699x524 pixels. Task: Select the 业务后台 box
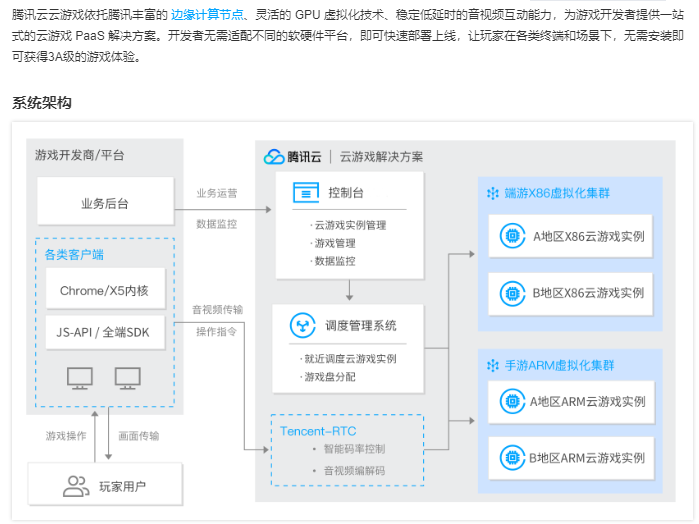click(x=105, y=201)
